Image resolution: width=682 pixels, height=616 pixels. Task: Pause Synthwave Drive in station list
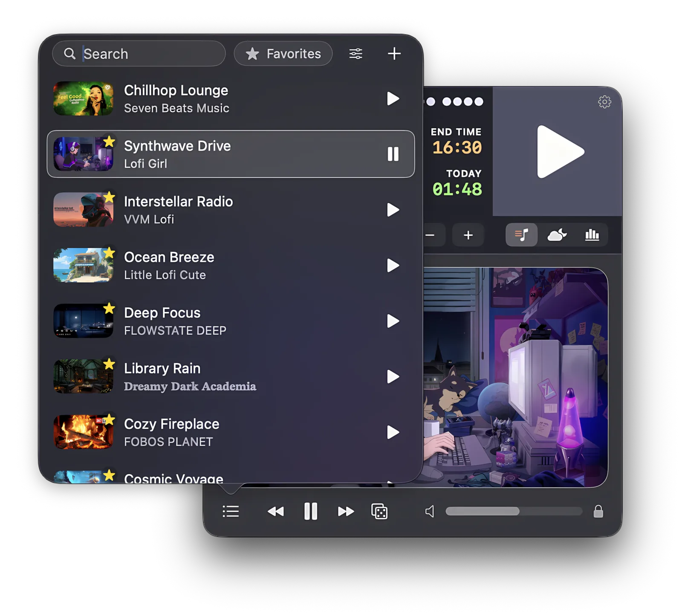(393, 154)
